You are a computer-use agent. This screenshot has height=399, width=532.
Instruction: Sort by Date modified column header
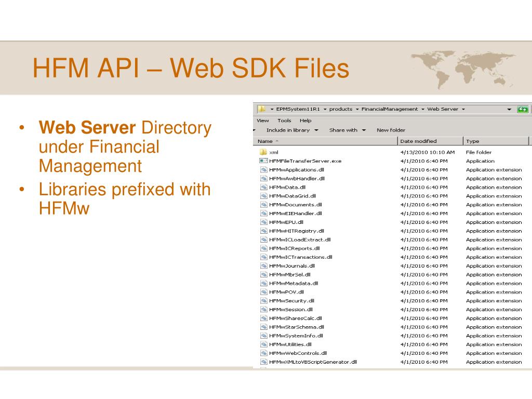click(x=430, y=141)
